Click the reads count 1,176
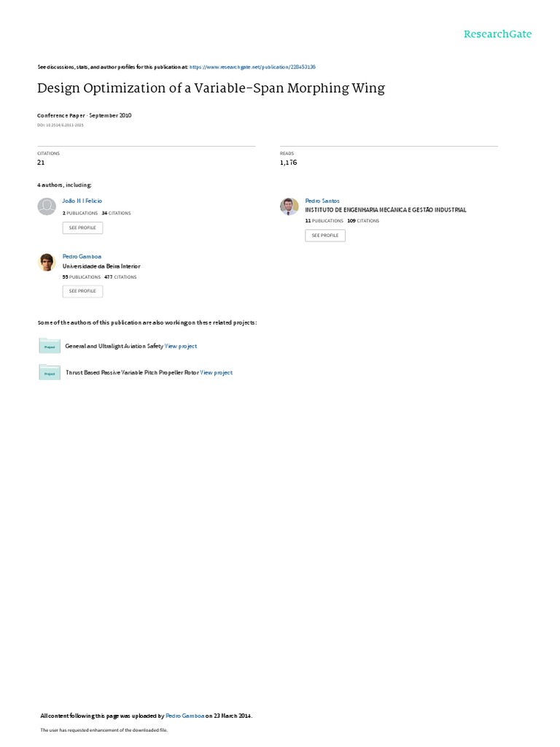Viewport: 560px width, 747px height. coord(289,163)
